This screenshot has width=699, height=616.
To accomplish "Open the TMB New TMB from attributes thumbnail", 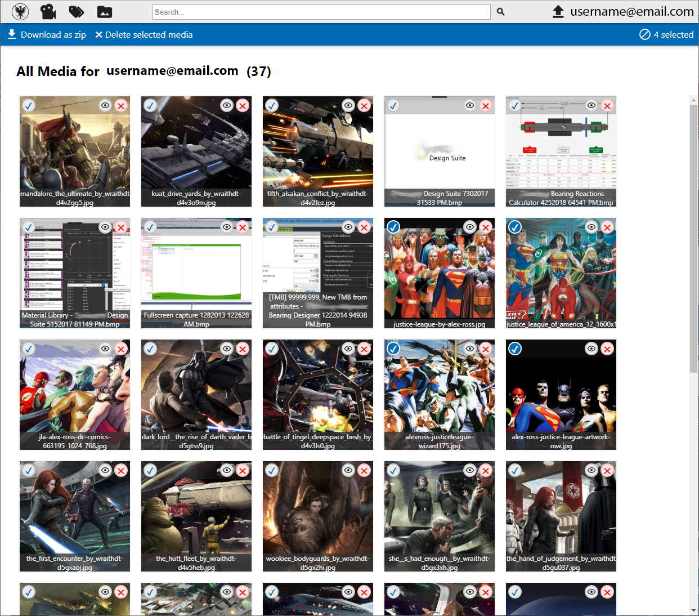I will pyautogui.click(x=318, y=273).
